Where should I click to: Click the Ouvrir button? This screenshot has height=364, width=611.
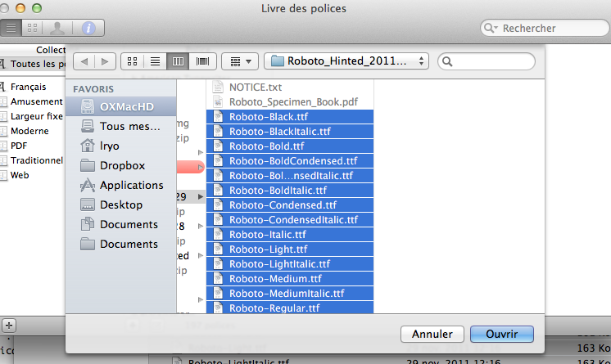(501, 334)
